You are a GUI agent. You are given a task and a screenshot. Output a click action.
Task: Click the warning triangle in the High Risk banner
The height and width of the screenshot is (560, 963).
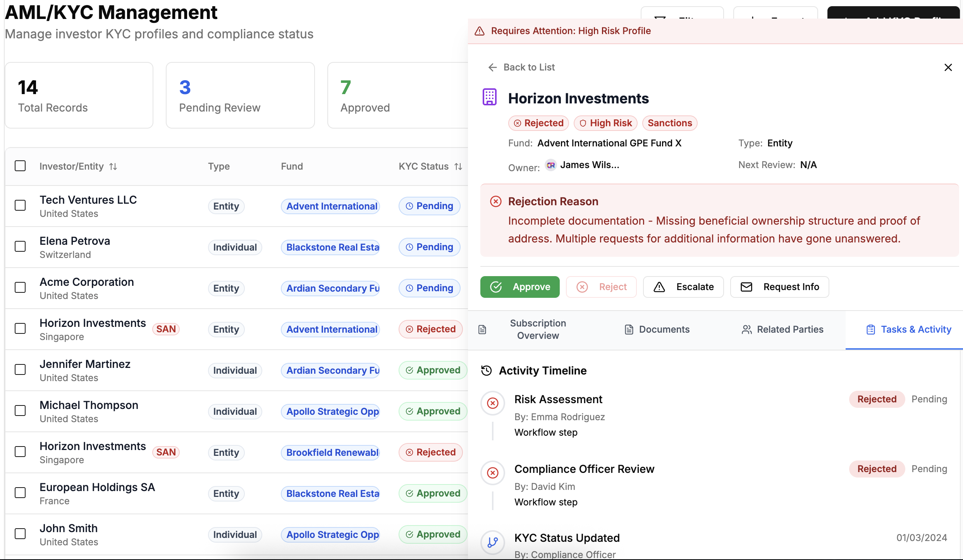(x=480, y=31)
